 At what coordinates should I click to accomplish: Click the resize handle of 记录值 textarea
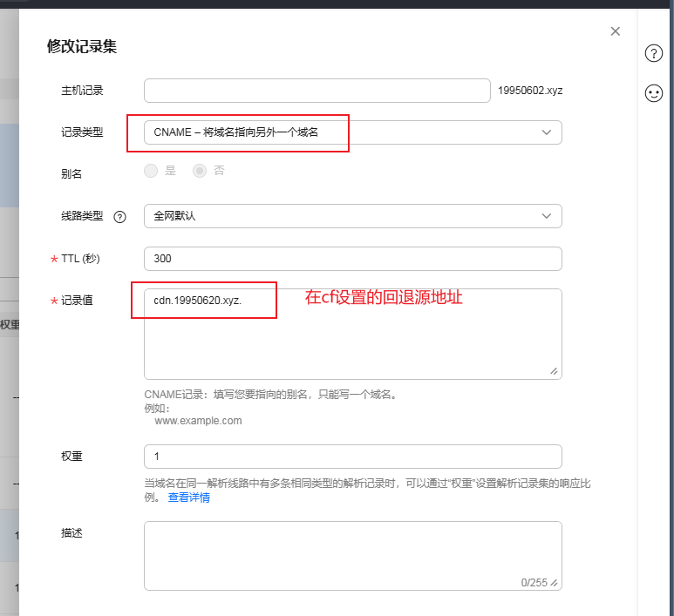point(554,371)
